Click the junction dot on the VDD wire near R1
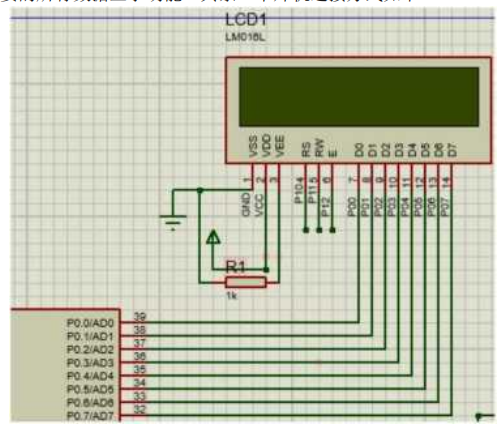The image size is (500, 425). (266, 269)
